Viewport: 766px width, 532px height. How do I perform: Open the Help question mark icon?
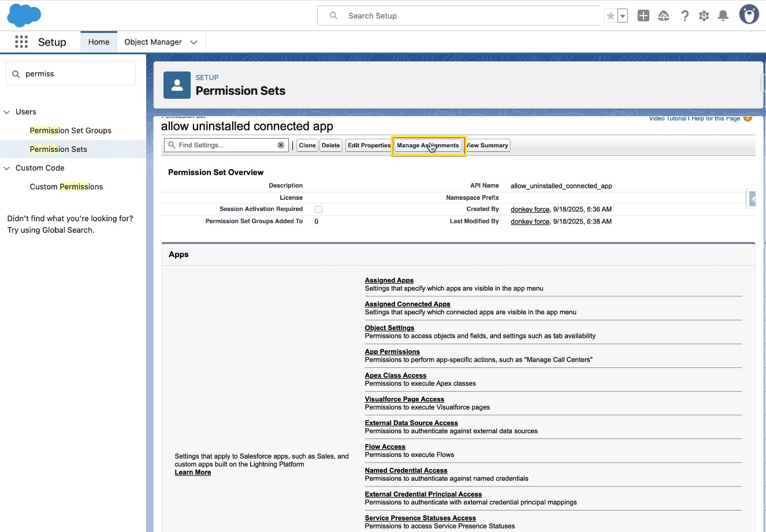(x=685, y=16)
